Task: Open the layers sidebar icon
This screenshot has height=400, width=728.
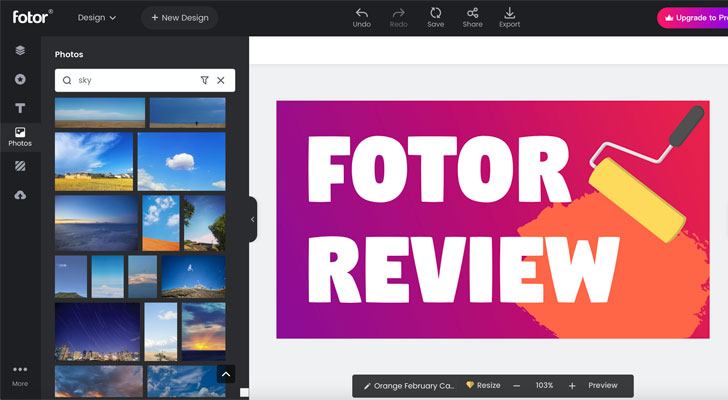Action: coord(20,50)
